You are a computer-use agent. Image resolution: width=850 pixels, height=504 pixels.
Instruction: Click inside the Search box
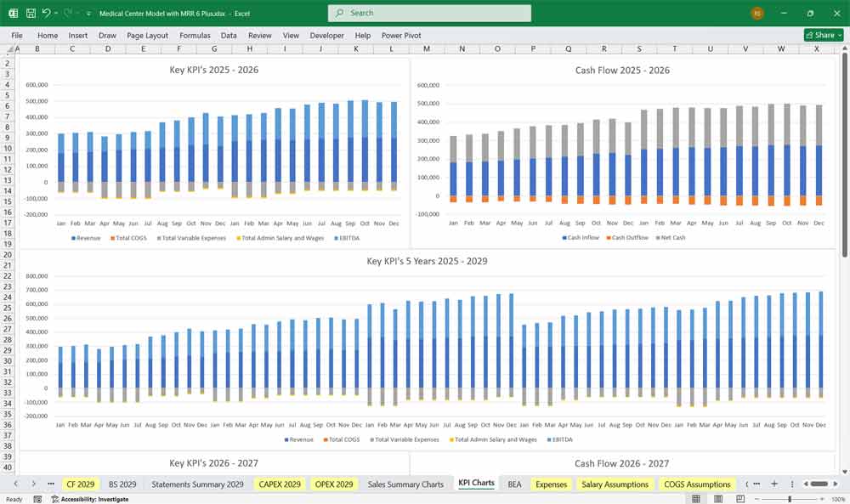click(428, 13)
